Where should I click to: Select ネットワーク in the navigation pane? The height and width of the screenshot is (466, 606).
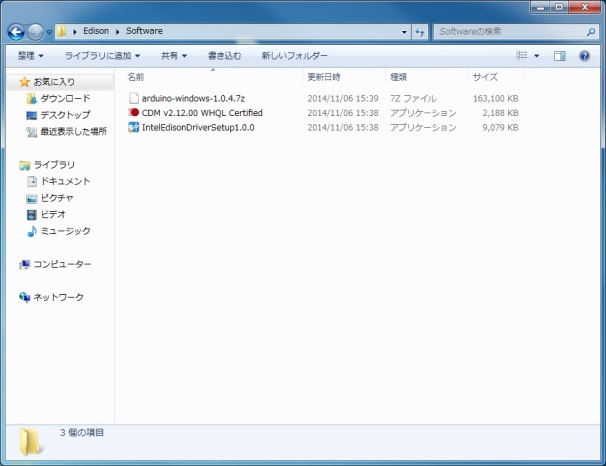[58, 297]
